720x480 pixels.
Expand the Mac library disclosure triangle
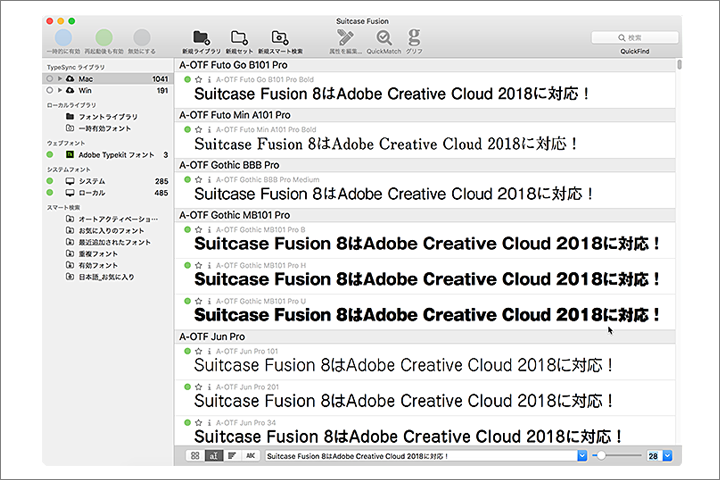click(60, 79)
